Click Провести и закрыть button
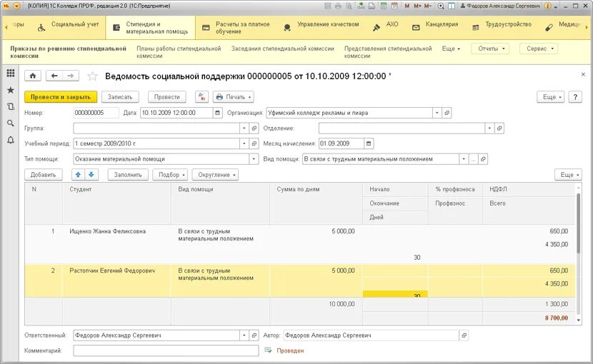 (x=61, y=97)
